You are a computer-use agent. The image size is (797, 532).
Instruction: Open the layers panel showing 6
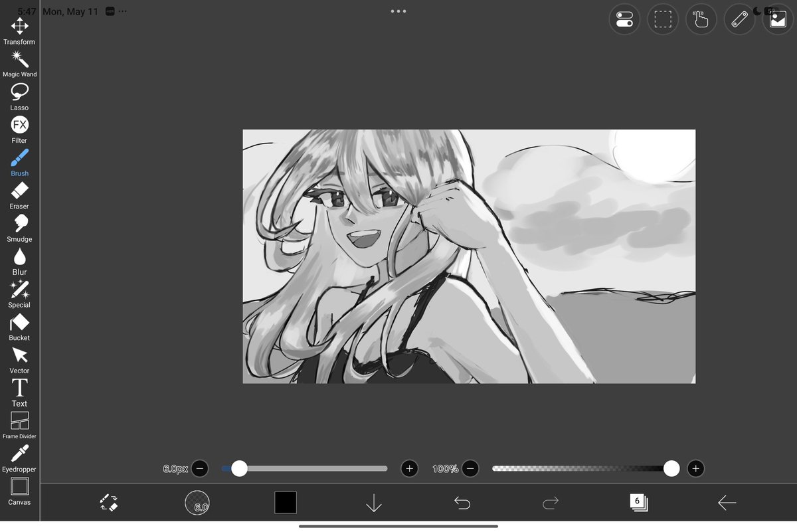(x=639, y=503)
